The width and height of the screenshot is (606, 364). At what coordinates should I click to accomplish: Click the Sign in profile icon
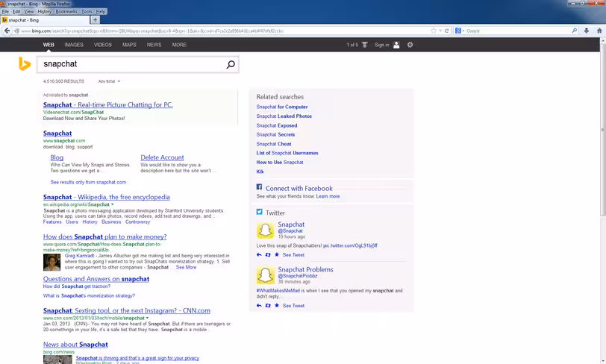(x=396, y=45)
